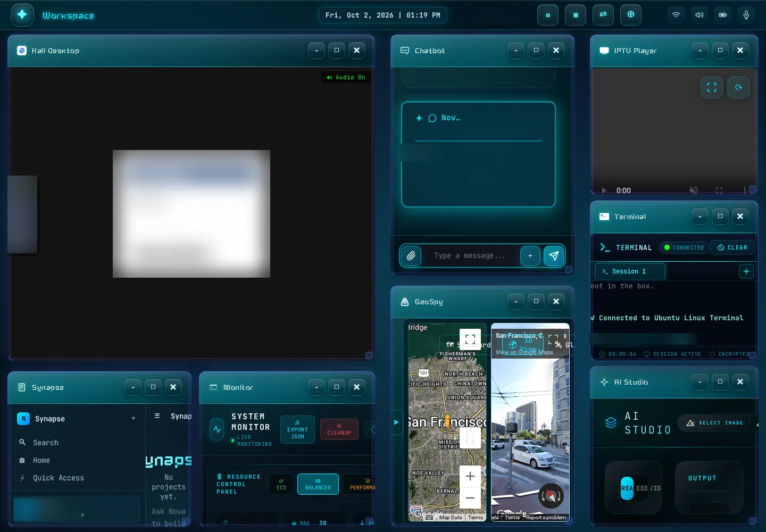Check the battery icon in top bar
The height and width of the screenshot is (532, 766).
723,15
